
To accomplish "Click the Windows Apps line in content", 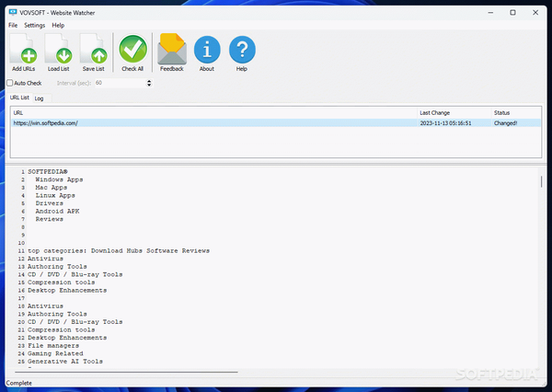I will [59, 179].
